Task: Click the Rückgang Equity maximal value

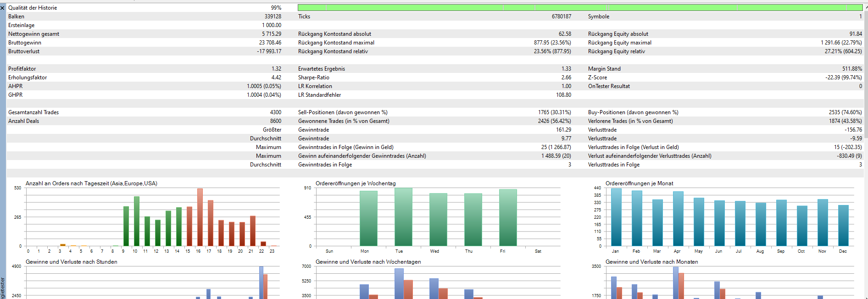Action: [x=841, y=43]
